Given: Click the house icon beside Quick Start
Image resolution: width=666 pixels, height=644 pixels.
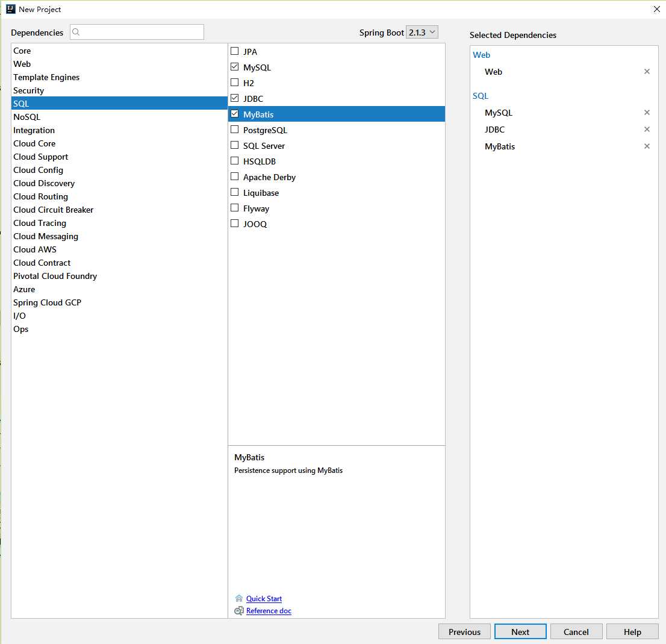Looking at the screenshot, I should (x=238, y=598).
